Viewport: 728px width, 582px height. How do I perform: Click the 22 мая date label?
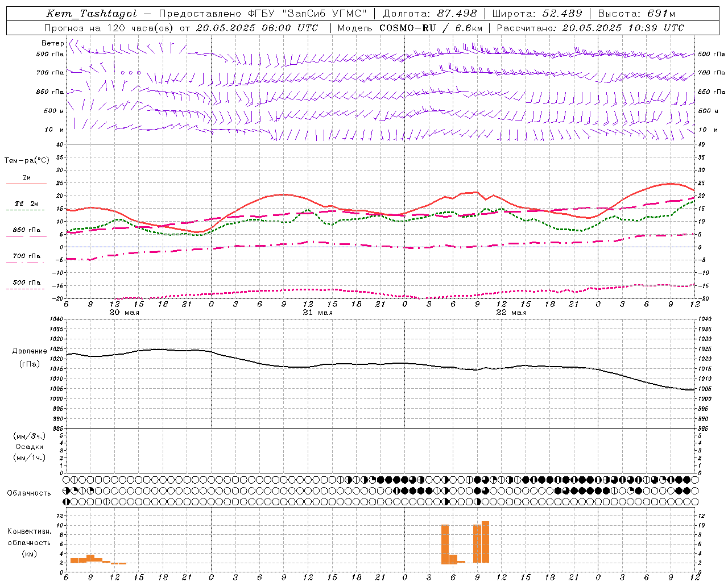tap(511, 313)
